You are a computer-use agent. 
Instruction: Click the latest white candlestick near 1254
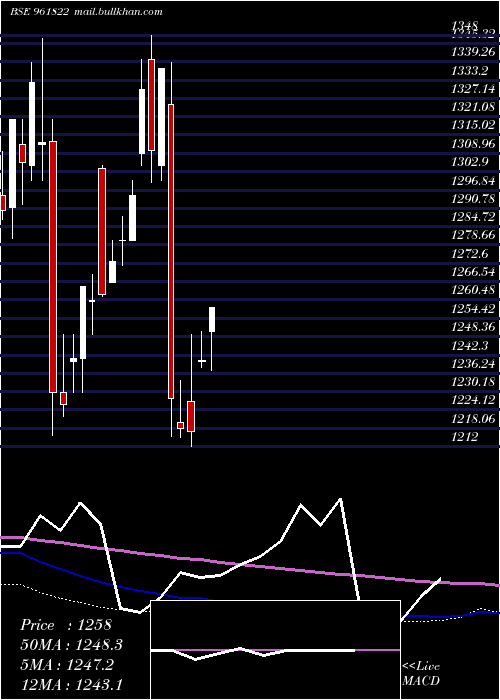pos(212,319)
